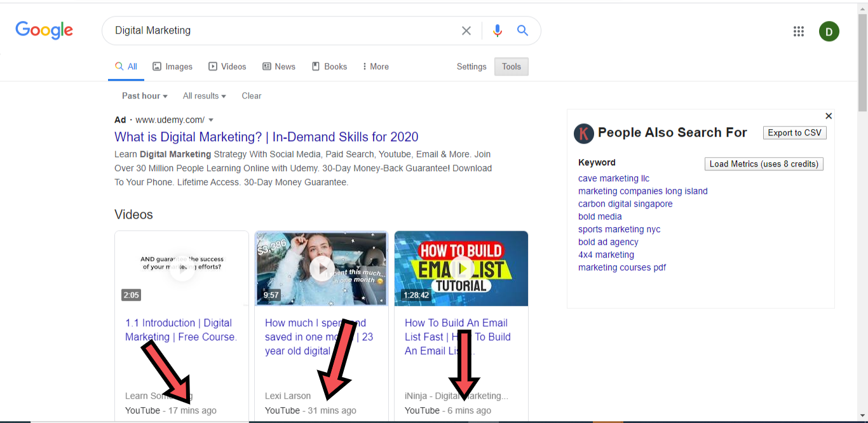The height and width of the screenshot is (423, 868).
Task: Export keywords to CSV
Action: coord(794,133)
